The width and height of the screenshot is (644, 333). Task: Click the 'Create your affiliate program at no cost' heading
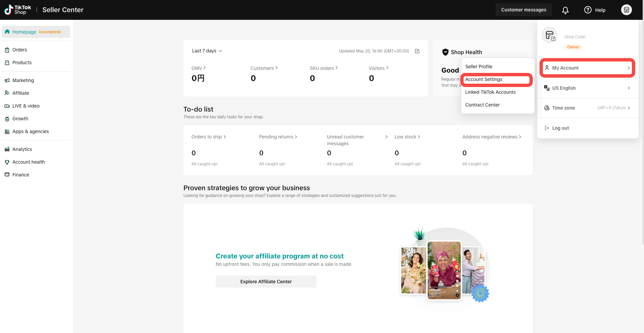pyautogui.click(x=280, y=256)
